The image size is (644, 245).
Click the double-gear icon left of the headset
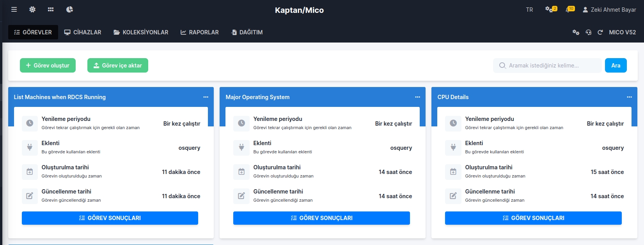click(576, 32)
